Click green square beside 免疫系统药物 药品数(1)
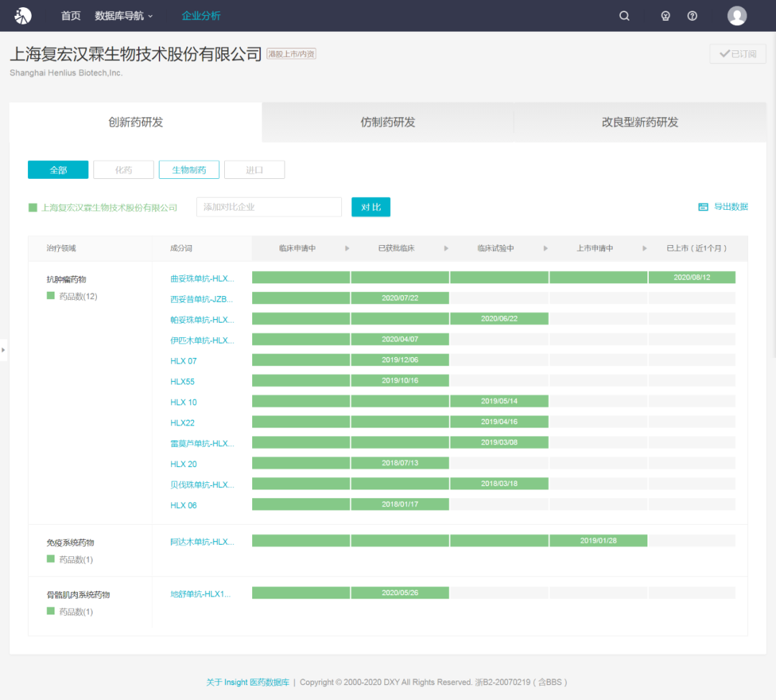Image resolution: width=776 pixels, height=700 pixels. pyautogui.click(x=50, y=559)
